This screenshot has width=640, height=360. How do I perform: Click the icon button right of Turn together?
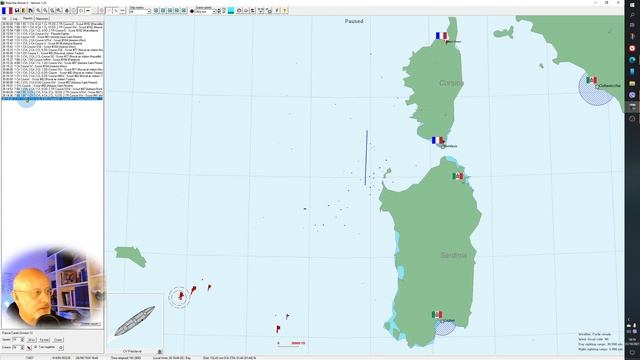(x=61, y=348)
